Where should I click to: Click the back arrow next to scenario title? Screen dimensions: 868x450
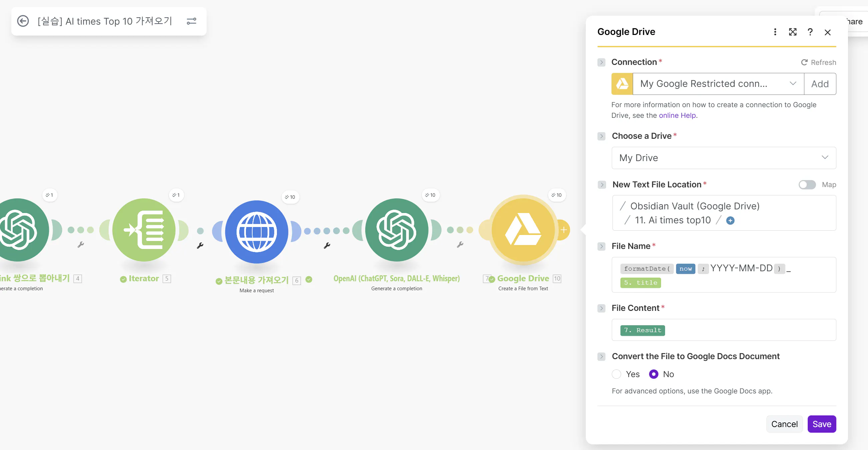(x=23, y=21)
